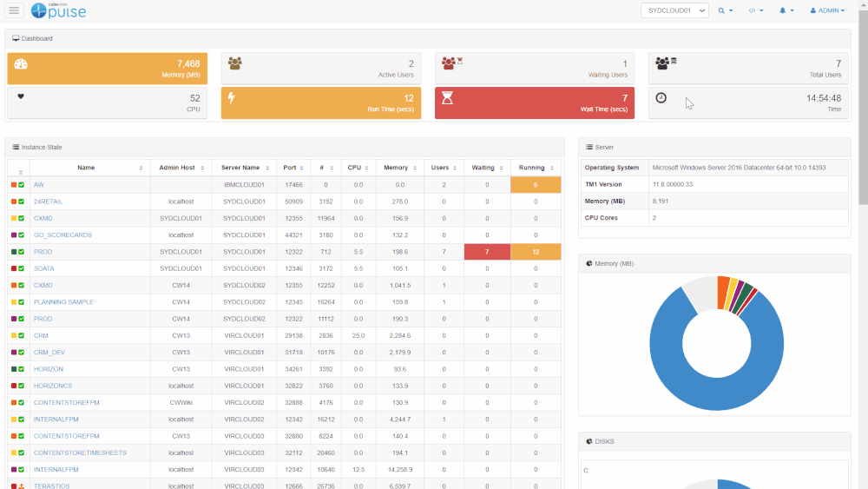Click the Wait Time hourglass icon
Image resolution: width=868 pixels, height=489 pixels.
[447, 98]
